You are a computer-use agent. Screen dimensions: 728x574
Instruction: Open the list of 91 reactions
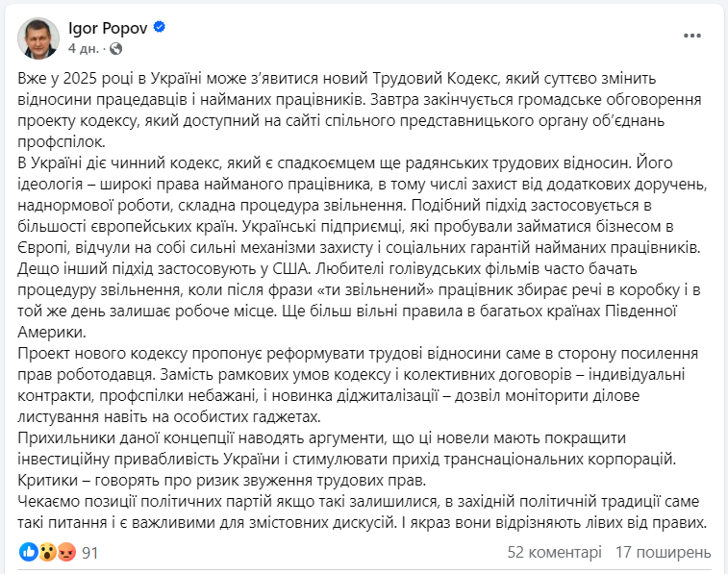[90, 553]
